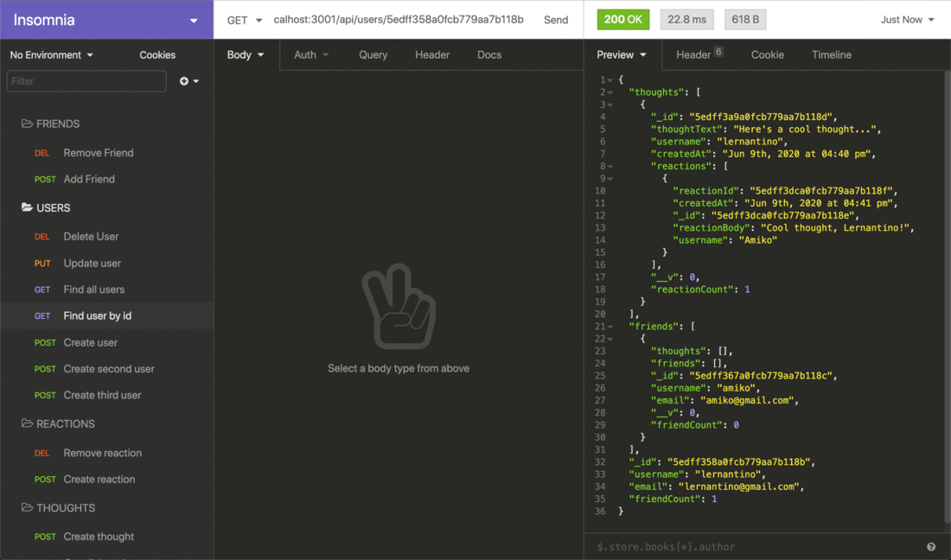Click the THOUGHTS collection folder icon
Viewport: 951px width, 560px height.
[26, 507]
